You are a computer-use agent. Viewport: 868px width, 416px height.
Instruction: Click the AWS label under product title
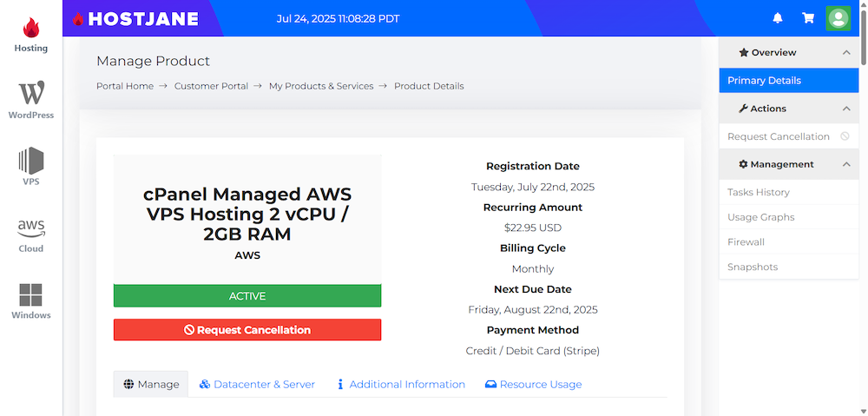[247, 256]
